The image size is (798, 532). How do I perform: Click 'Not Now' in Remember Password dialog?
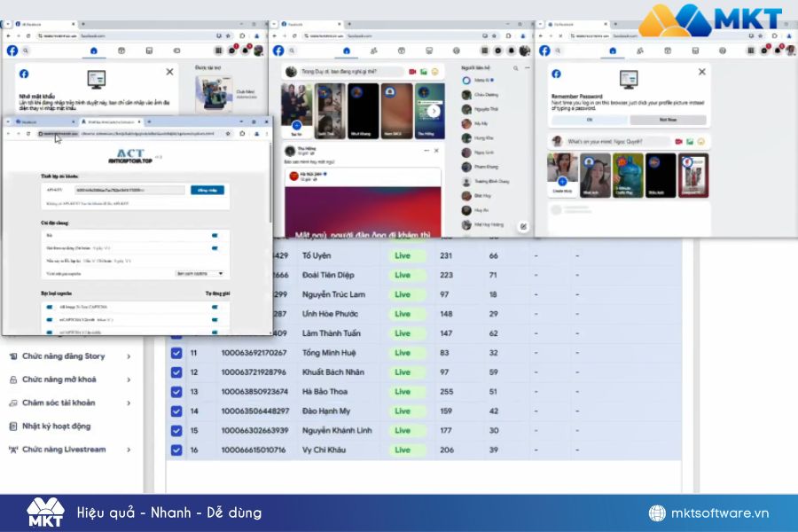point(668,120)
